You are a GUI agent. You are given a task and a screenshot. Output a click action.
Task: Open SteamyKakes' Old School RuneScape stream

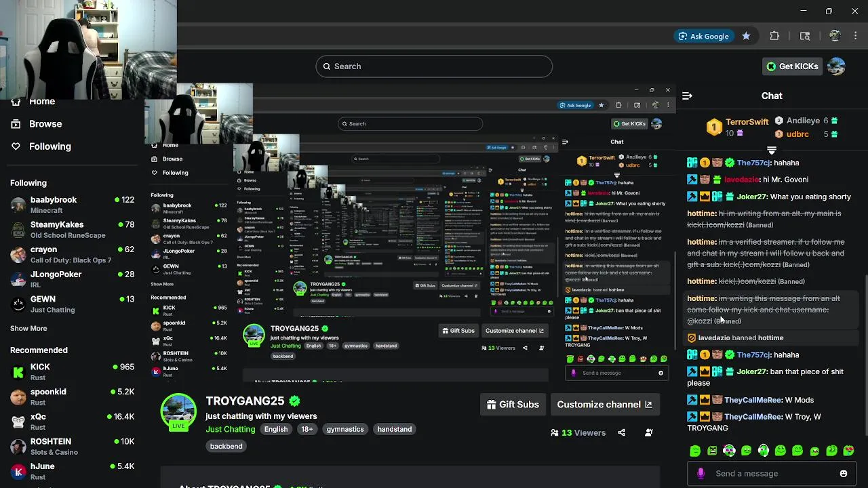[72, 230]
